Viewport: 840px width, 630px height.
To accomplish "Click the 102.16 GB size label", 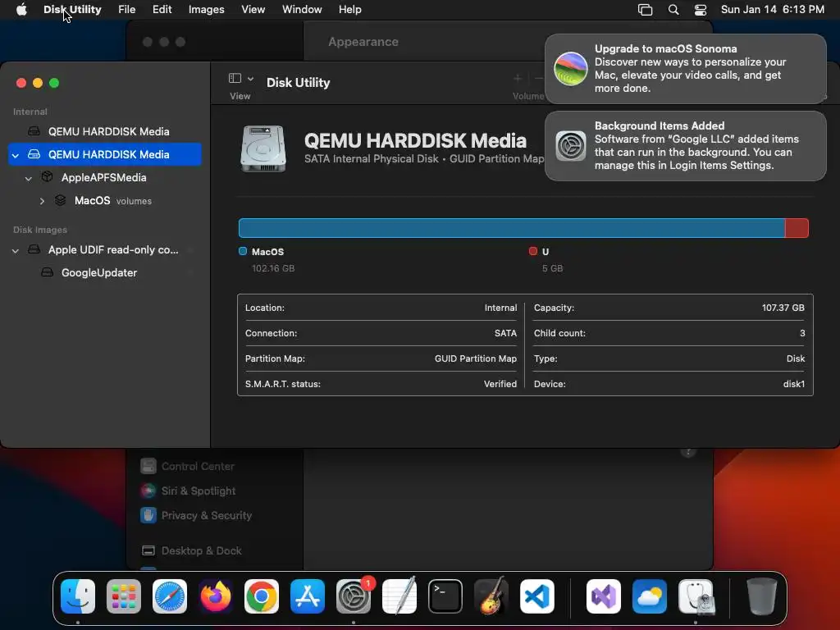I will pos(273,268).
